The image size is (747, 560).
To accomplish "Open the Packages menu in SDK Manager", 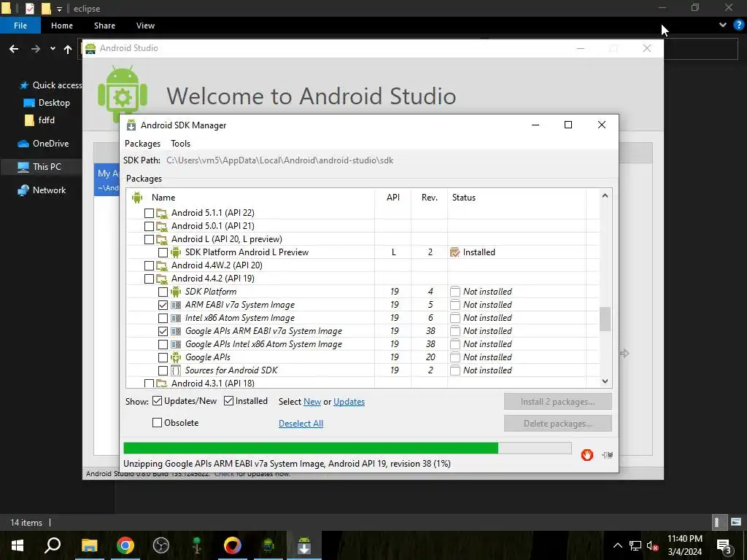I will (x=142, y=144).
